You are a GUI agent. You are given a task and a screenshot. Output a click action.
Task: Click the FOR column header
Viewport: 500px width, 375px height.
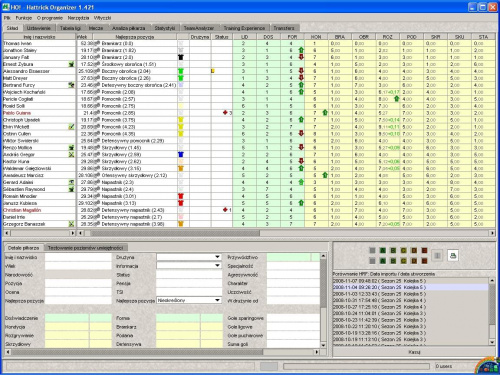click(x=292, y=37)
